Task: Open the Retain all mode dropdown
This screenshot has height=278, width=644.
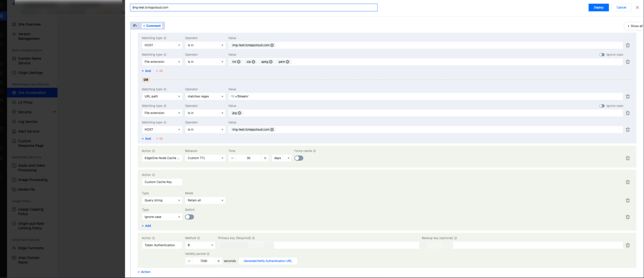Action: point(205,200)
